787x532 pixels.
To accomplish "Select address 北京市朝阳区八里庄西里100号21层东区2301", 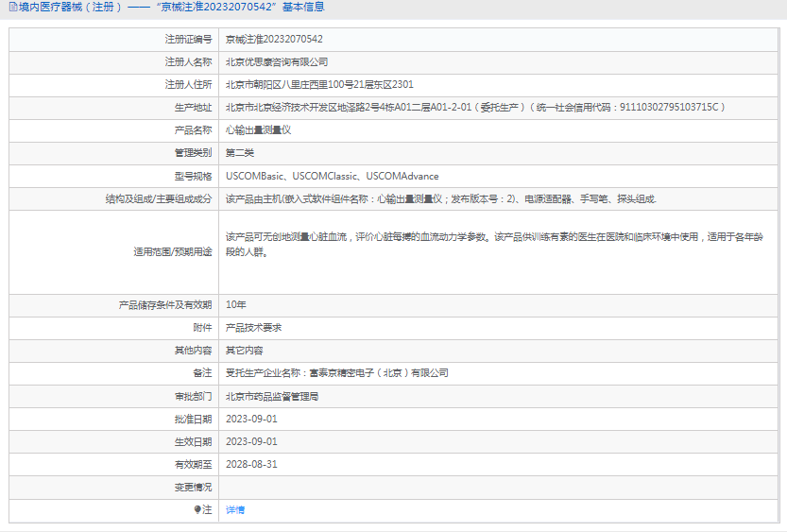I will tap(319, 84).
